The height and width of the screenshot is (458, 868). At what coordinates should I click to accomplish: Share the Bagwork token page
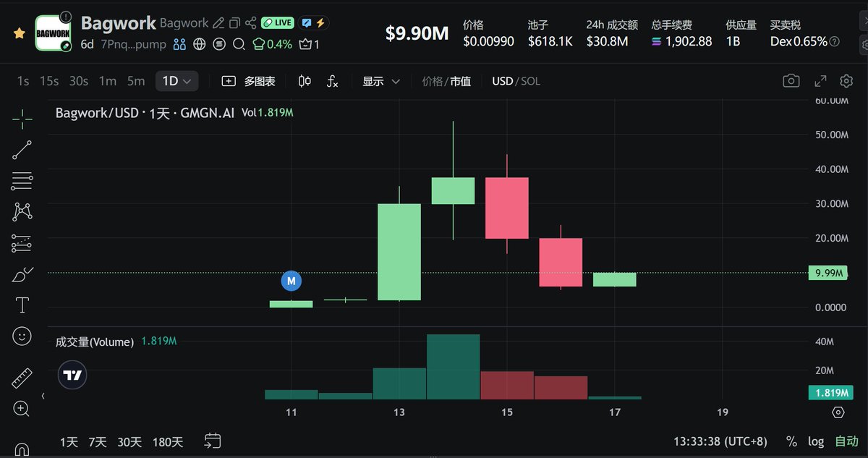[251, 23]
